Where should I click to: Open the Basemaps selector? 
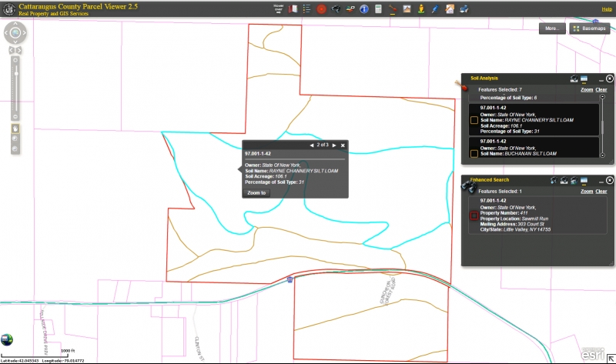589,28
